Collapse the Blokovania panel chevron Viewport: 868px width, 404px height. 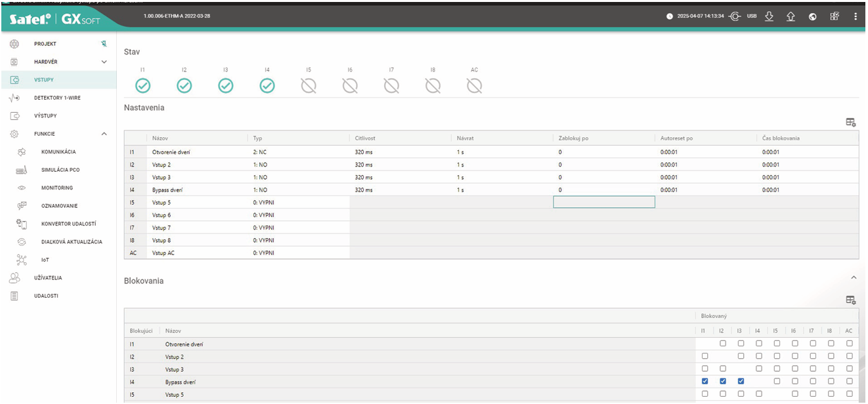click(x=854, y=278)
